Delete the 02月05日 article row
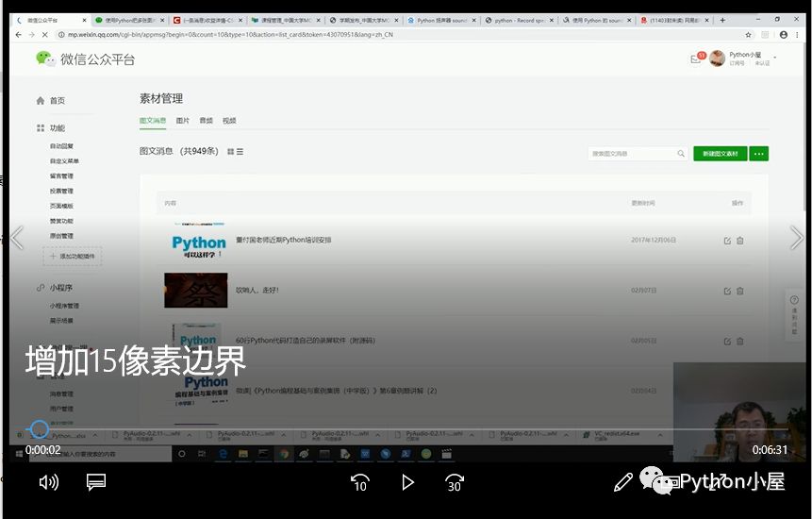The height and width of the screenshot is (519, 812). [740, 342]
